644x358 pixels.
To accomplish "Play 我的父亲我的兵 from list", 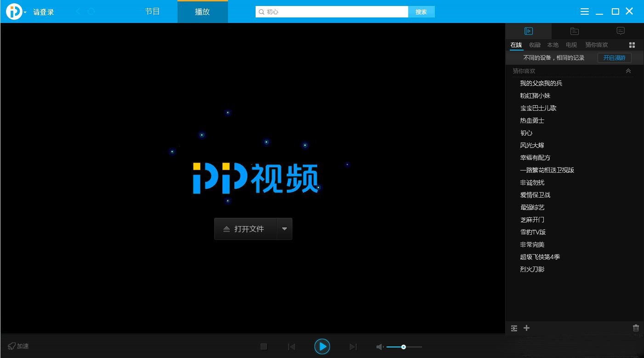I will pos(541,83).
